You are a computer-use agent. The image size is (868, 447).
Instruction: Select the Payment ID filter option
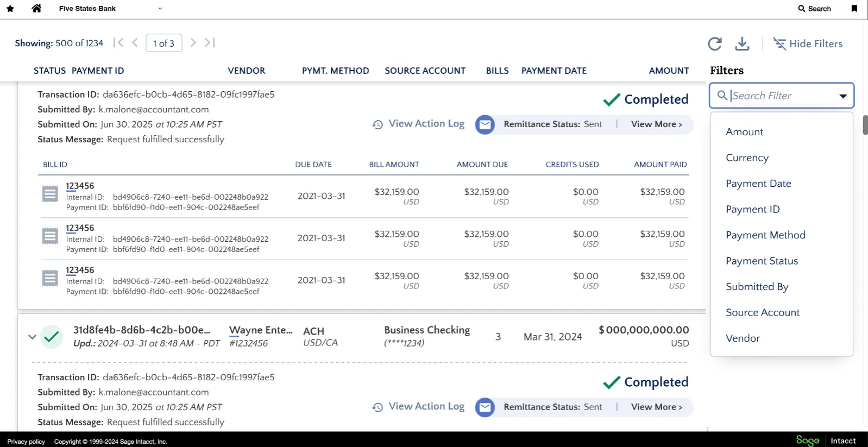[752, 210]
